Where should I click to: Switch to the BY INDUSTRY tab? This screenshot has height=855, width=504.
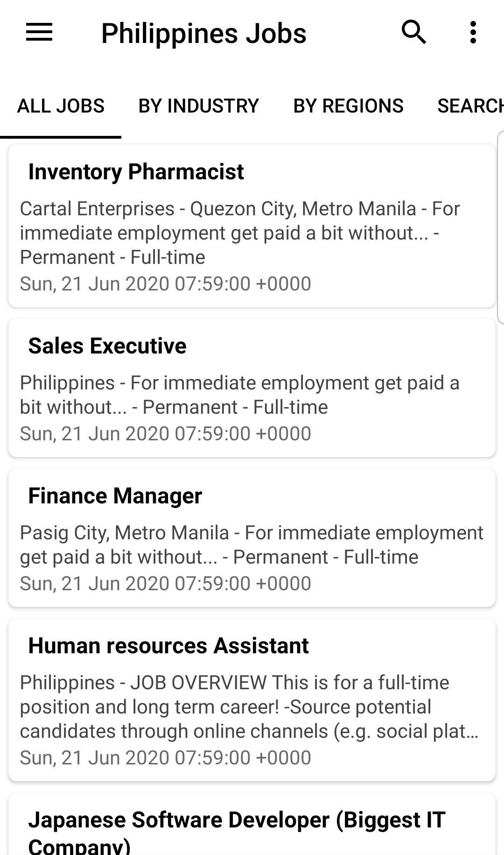pos(199,106)
